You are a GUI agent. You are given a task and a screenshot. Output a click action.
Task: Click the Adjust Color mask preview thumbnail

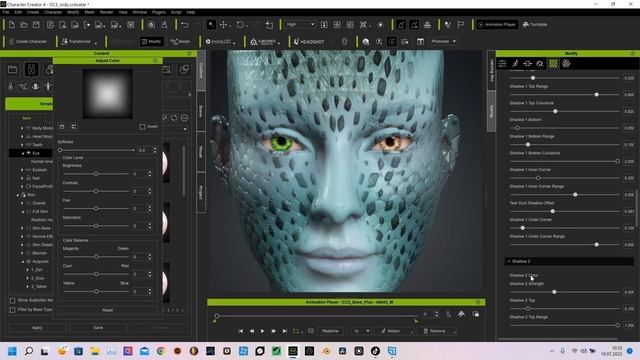(x=107, y=94)
